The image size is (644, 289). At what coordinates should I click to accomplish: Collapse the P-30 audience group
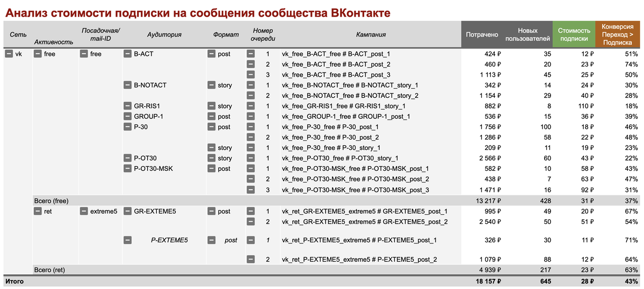pyautogui.click(x=127, y=127)
